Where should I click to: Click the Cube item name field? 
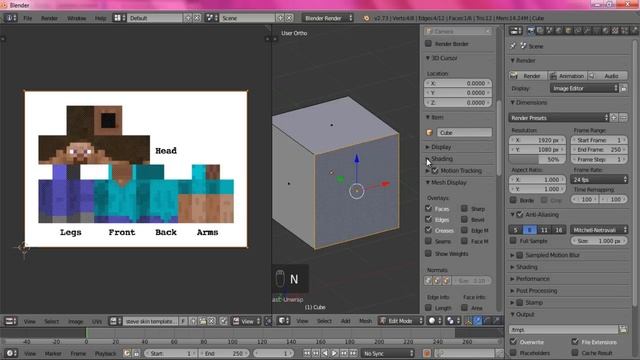pos(464,132)
